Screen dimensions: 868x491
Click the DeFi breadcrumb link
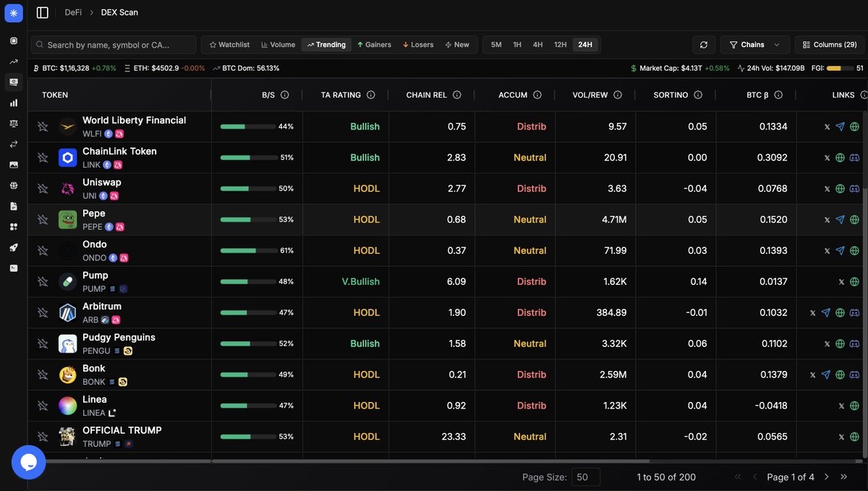coord(73,12)
